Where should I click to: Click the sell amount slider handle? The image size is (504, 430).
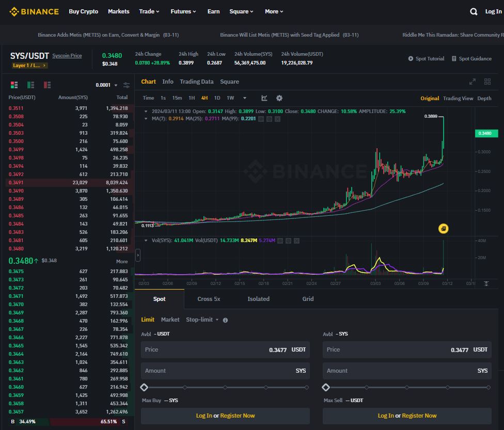(326, 387)
